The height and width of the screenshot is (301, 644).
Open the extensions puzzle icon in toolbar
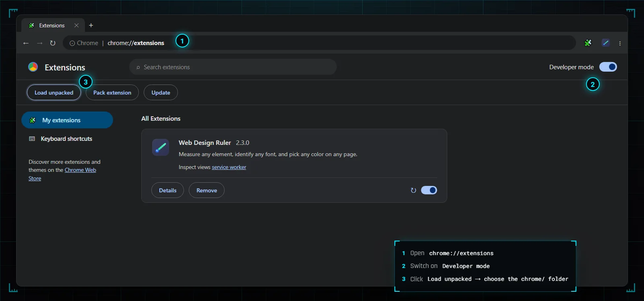click(x=588, y=43)
